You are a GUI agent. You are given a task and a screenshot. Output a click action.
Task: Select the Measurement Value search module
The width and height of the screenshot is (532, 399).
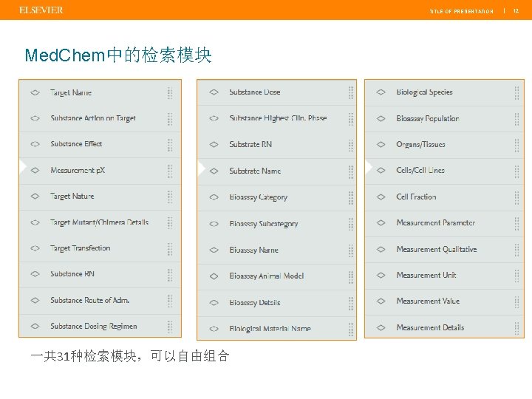pyautogui.click(x=445, y=301)
